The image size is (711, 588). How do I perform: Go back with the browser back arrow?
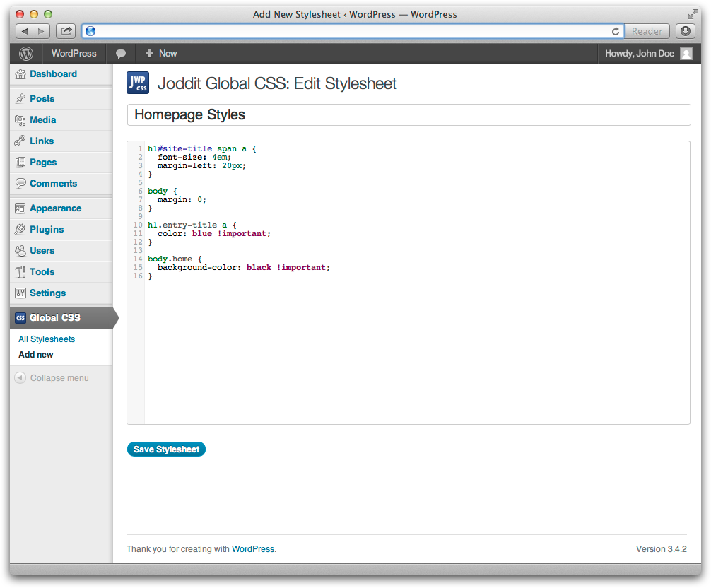coord(25,31)
